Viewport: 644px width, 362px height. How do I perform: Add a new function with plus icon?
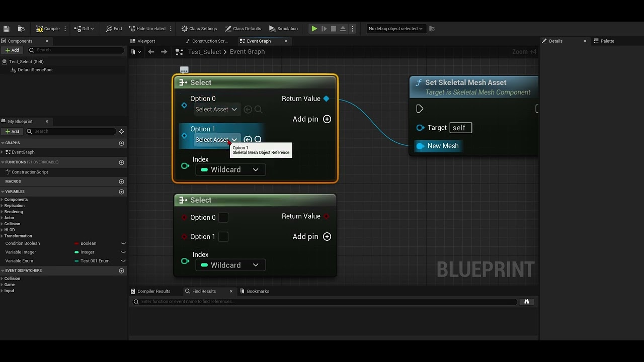(x=121, y=162)
